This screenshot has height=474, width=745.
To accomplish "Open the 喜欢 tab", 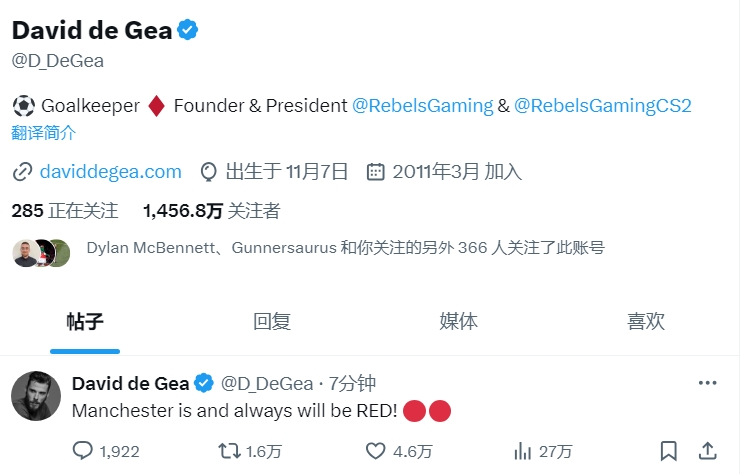I will 646,321.
